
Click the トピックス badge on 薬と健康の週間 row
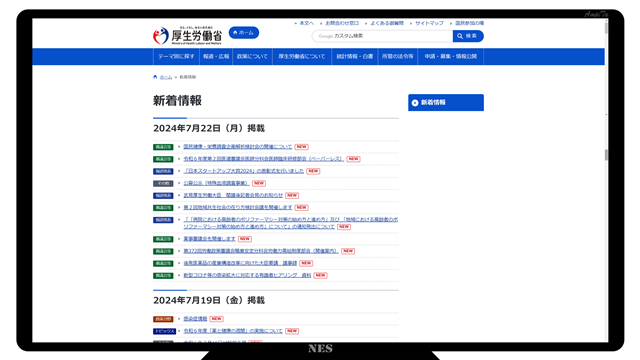(164, 331)
